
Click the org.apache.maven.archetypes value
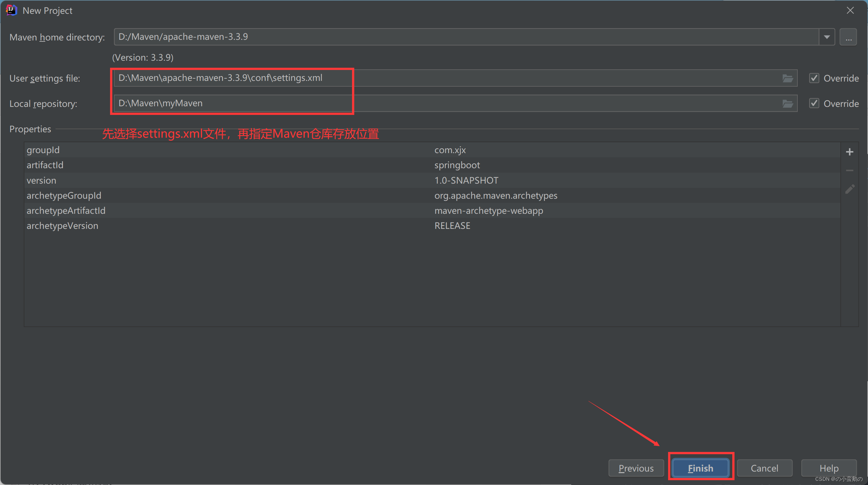tap(496, 195)
